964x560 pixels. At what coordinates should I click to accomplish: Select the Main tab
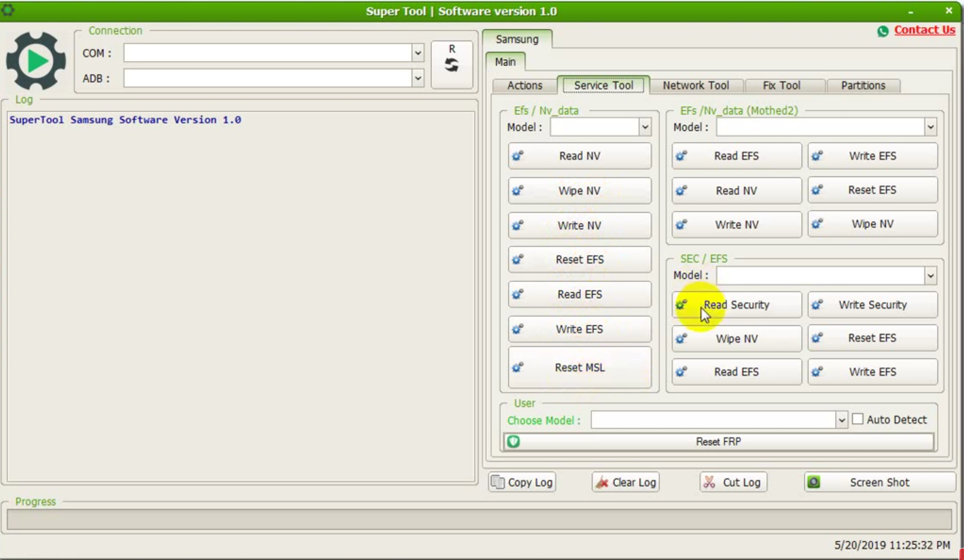(505, 62)
